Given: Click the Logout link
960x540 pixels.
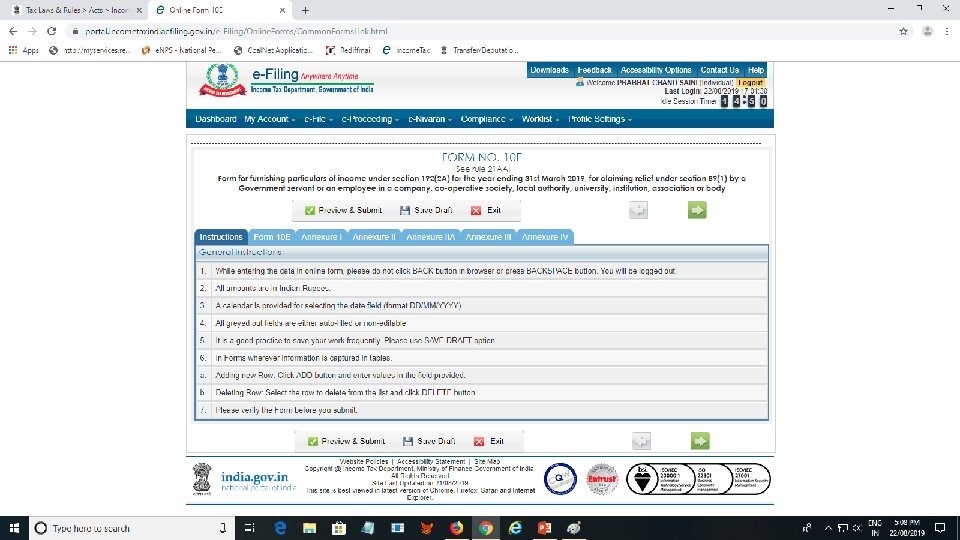Looking at the screenshot, I should point(750,83).
